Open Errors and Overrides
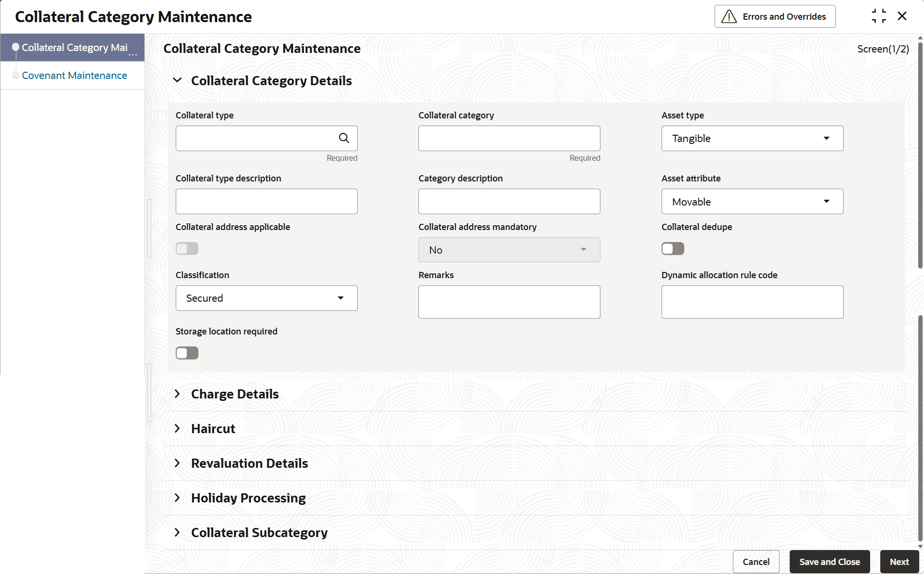924x578 pixels. point(775,16)
